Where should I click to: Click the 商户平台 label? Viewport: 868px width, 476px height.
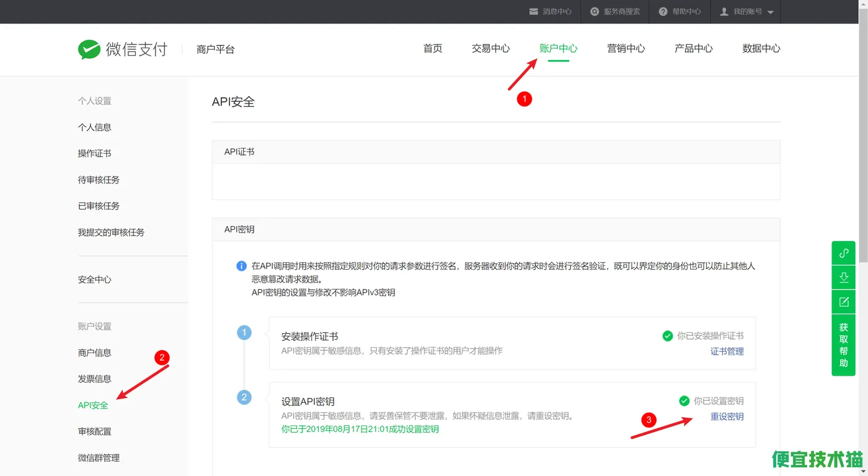215,50
